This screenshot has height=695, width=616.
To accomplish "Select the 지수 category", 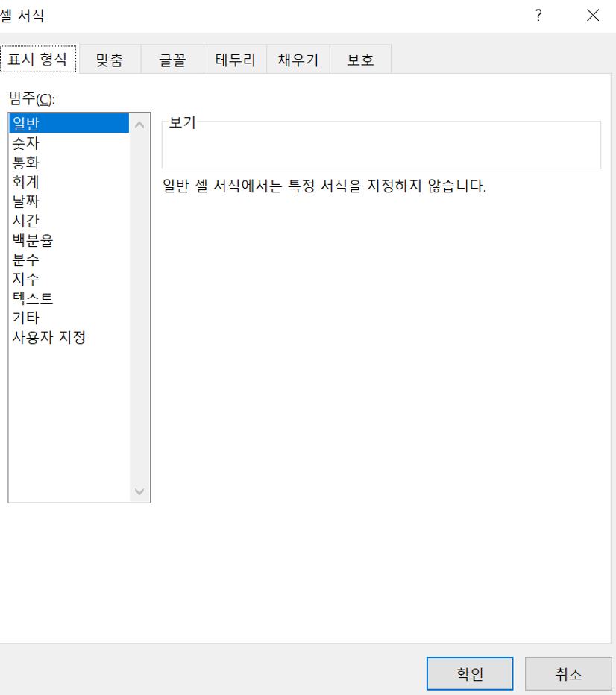I will pyautogui.click(x=69, y=279).
